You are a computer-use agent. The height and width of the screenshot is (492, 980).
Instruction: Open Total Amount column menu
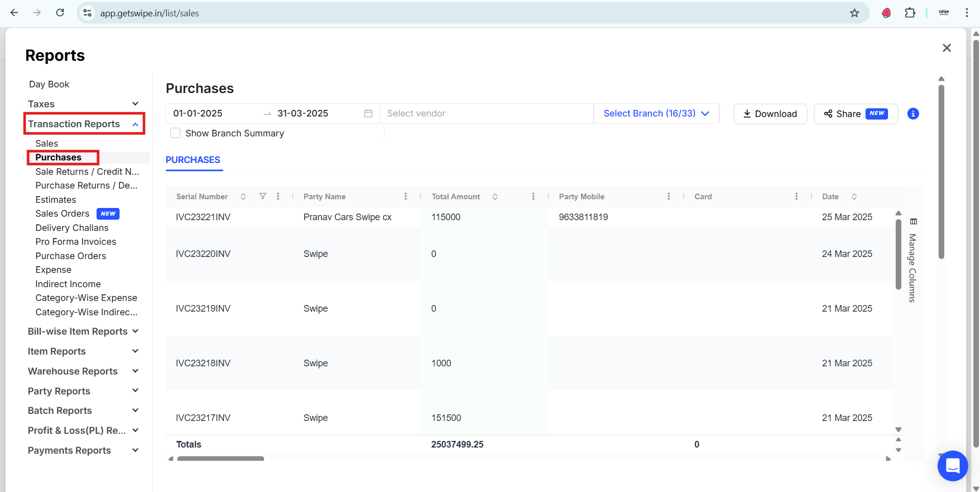pos(533,196)
